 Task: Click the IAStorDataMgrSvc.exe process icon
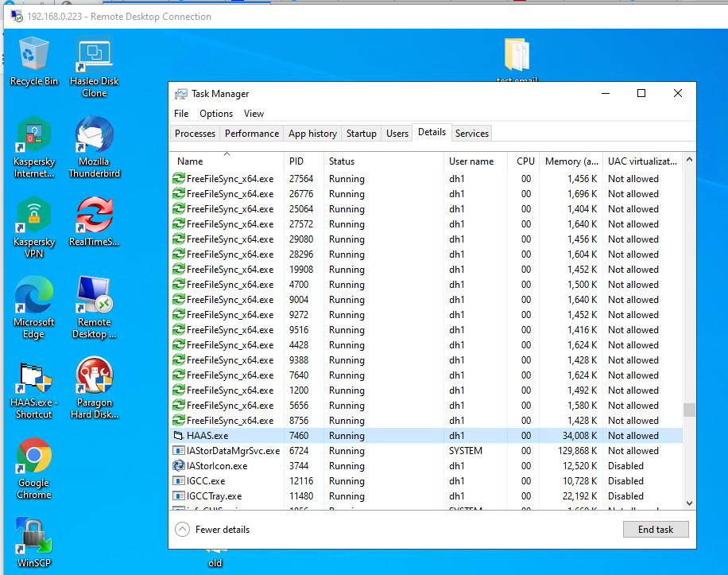[x=179, y=450]
